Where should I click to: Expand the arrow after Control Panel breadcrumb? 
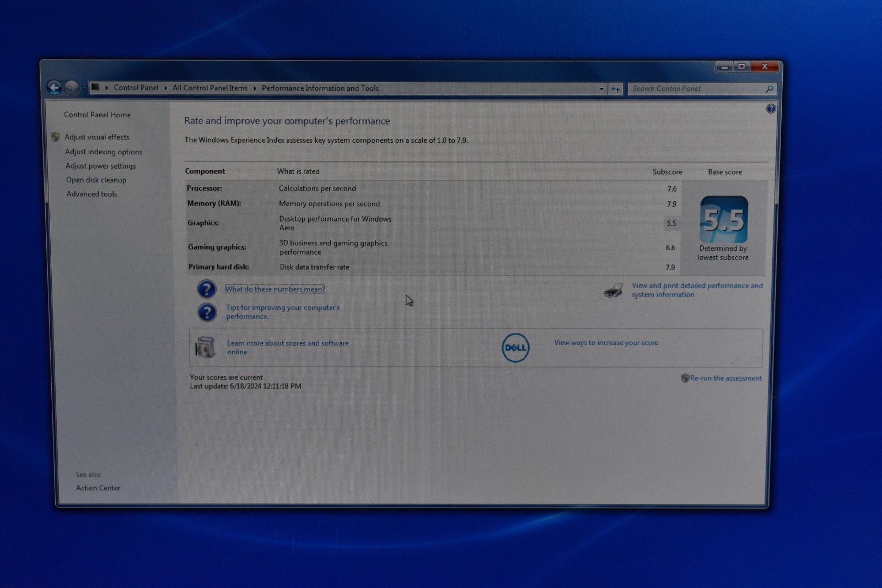click(165, 88)
